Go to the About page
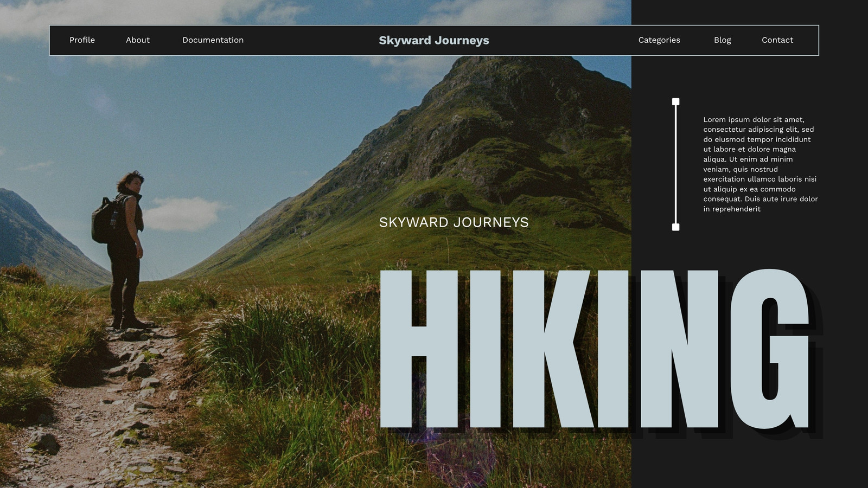 click(138, 40)
